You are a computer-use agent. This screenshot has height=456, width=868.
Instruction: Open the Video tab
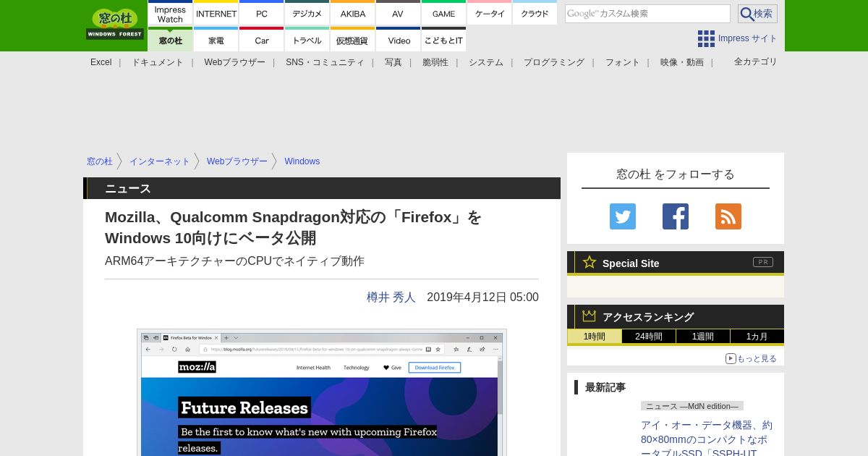click(398, 40)
